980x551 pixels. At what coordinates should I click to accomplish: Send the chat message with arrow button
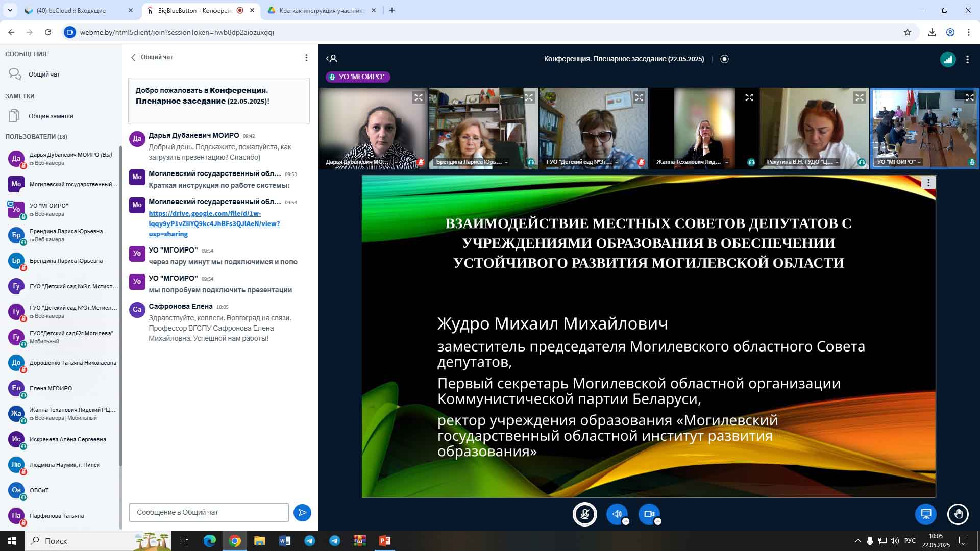coord(302,513)
